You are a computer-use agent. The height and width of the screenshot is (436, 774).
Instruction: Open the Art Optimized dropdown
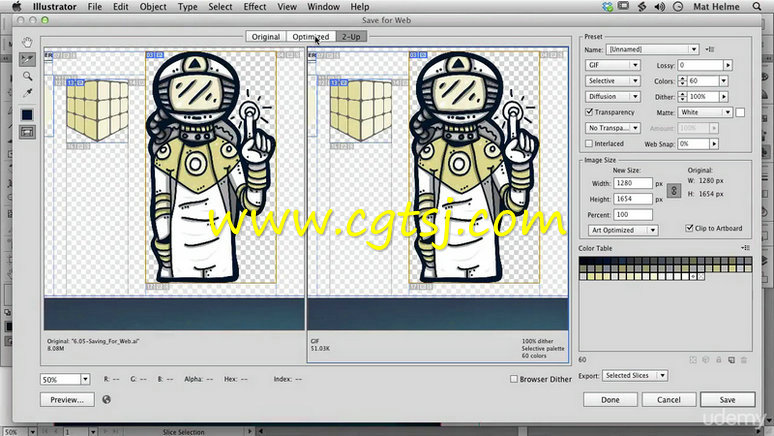(623, 230)
